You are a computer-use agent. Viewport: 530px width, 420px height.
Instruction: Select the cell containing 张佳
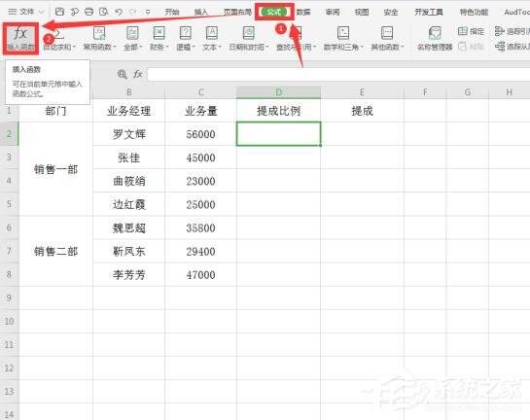(128, 157)
